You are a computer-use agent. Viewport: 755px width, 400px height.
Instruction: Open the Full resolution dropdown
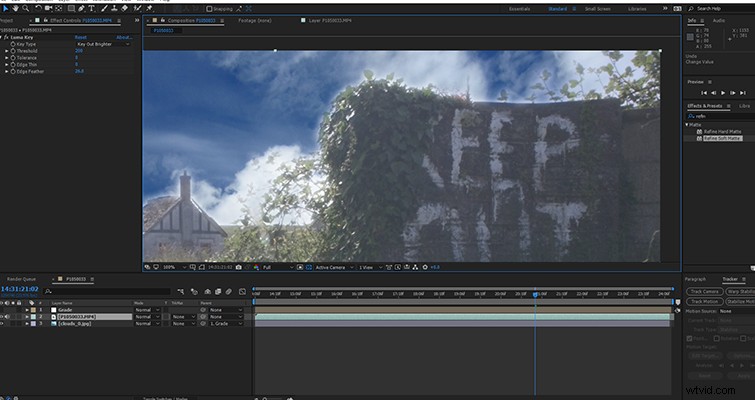(278, 267)
